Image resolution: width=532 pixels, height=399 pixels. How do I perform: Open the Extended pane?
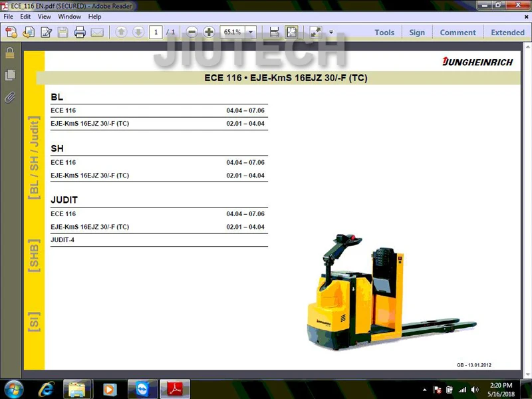click(507, 33)
